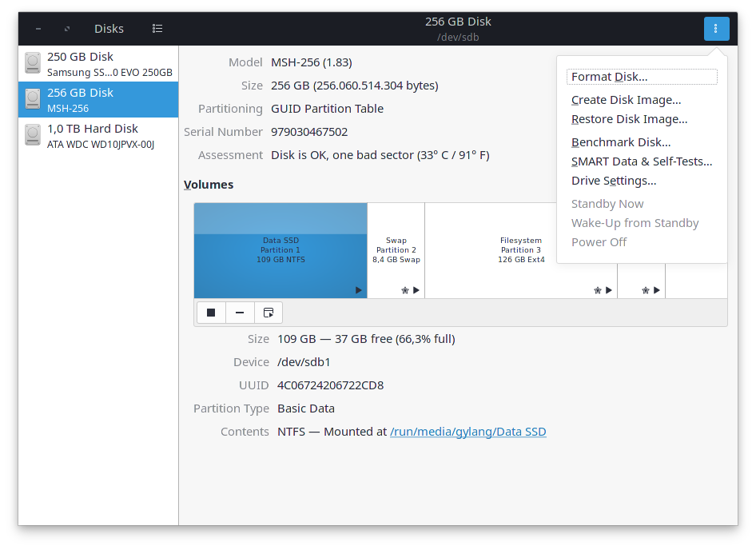
Task: Expand options arrow on Data SSD Partition 1
Action: 358,291
